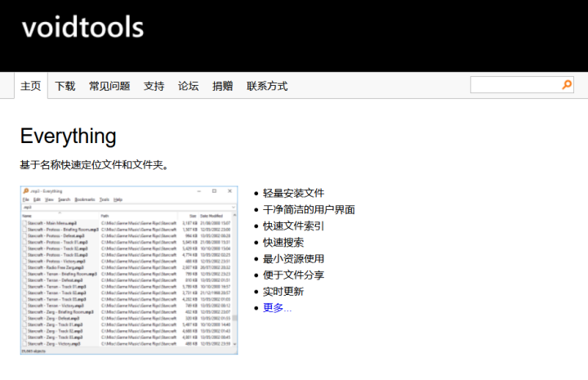This screenshot has width=588, height=380.
Task: Click the 快速文件索引 bullet text
Action: (x=293, y=226)
